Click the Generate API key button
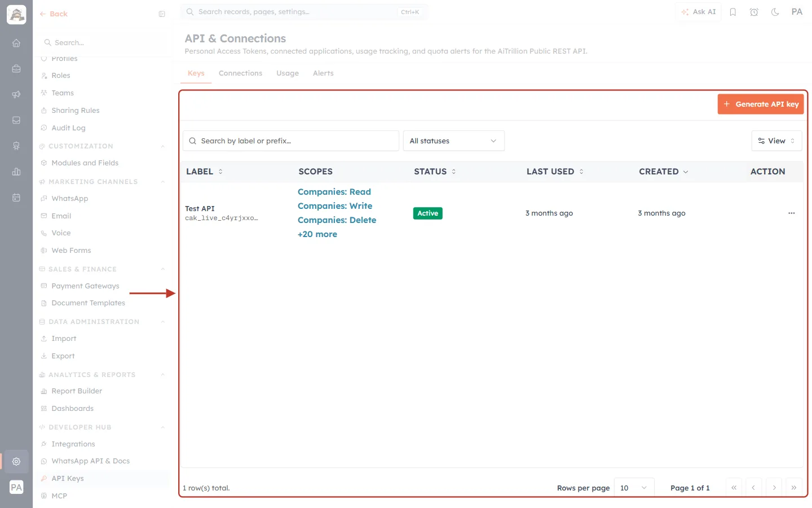This screenshot has width=812, height=508. (x=761, y=104)
